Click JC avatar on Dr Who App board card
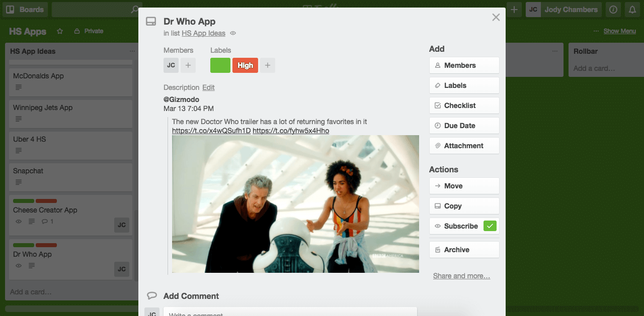The width and height of the screenshot is (644, 316). pyautogui.click(x=122, y=269)
